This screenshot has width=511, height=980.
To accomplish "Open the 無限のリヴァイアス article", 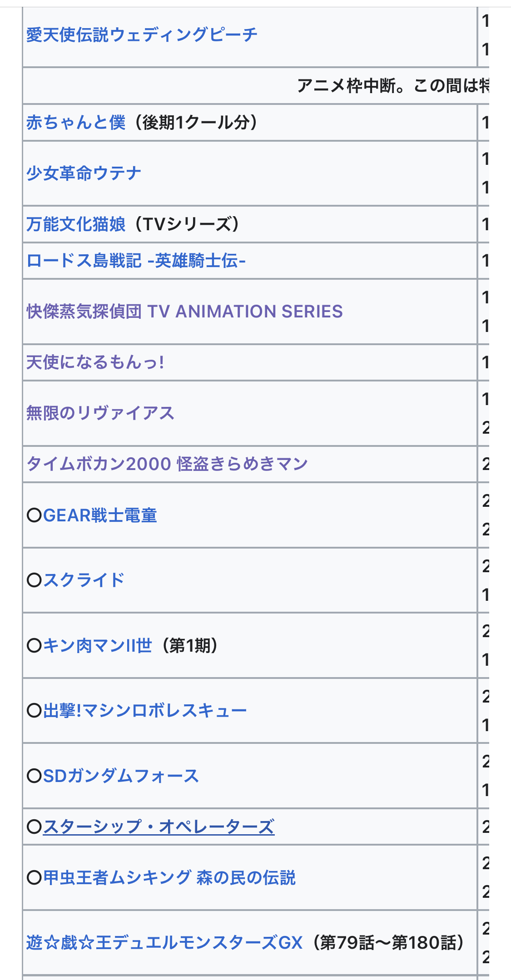I will point(100,413).
